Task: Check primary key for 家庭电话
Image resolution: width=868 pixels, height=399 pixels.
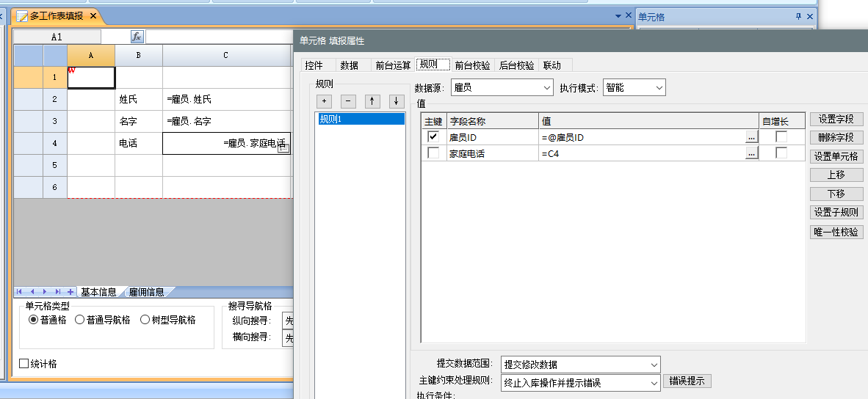Action: 433,153
